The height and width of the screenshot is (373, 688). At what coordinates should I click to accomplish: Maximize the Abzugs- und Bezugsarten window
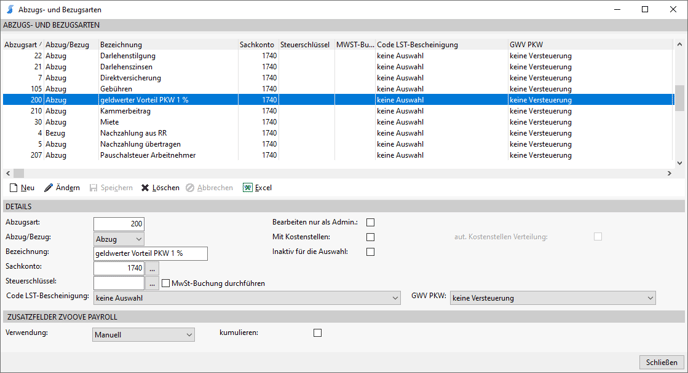645,9
